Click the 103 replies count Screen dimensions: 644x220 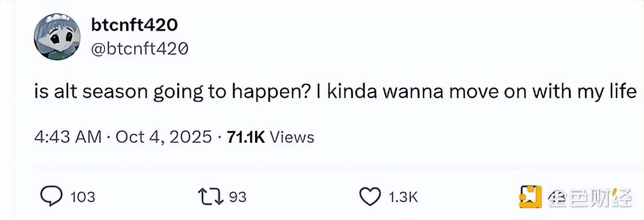(83, 197)
